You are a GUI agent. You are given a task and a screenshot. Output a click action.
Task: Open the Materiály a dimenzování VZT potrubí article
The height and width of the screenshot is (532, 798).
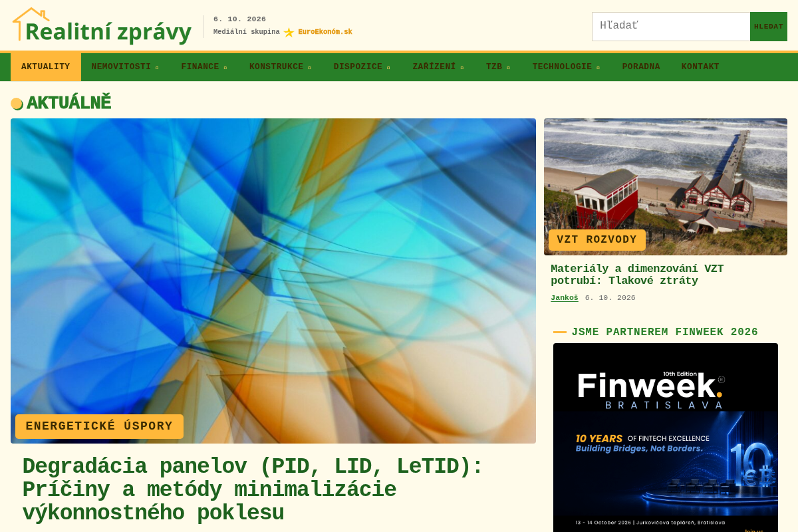[x=637, y=275]
